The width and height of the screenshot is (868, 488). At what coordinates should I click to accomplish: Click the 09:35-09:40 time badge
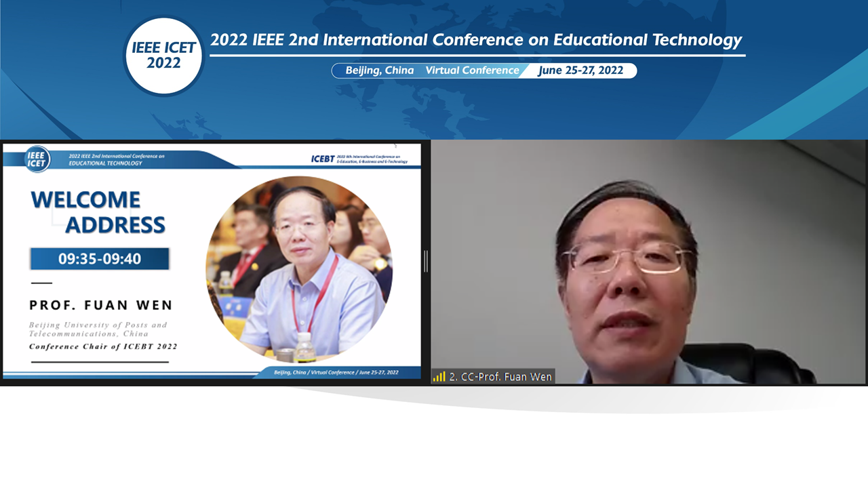point(100,258)
